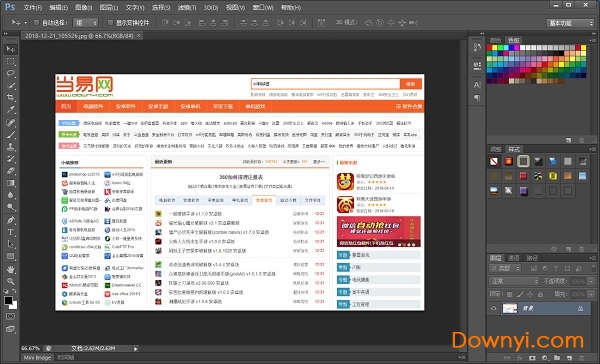Toggle lock position in Layers panel

click(x=530, y=294)
